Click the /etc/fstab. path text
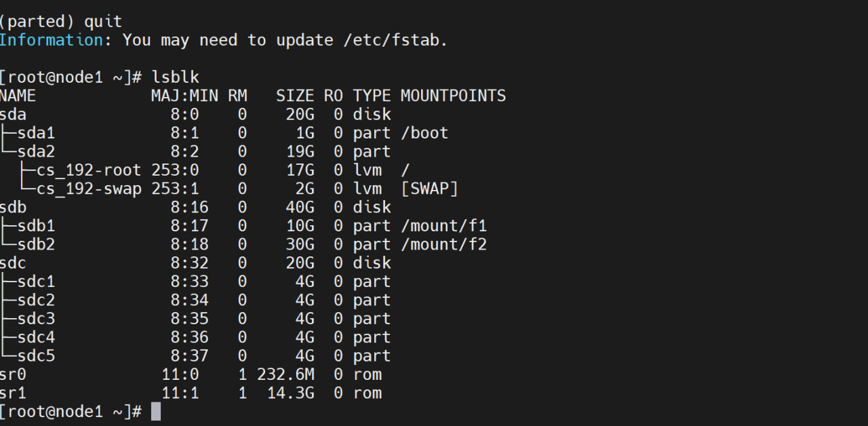The image size is (868, 426). (396, 40)
